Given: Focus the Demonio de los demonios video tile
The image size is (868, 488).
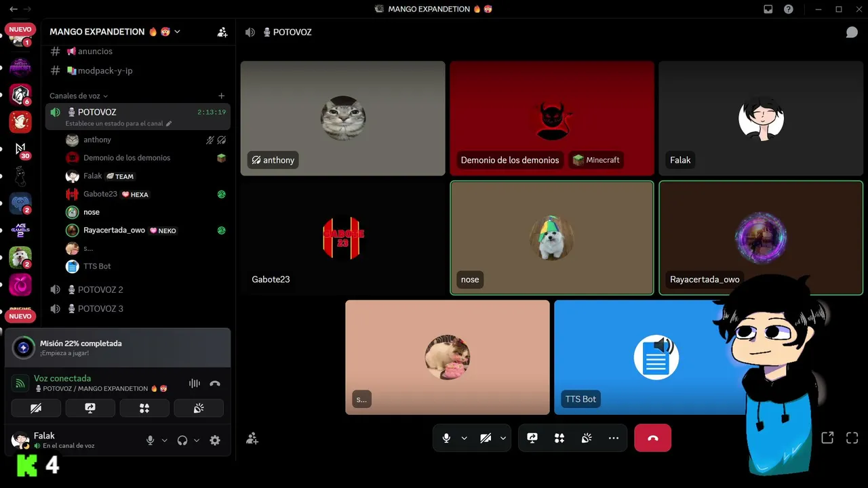Looking at the screenshot, I should 552,119.
